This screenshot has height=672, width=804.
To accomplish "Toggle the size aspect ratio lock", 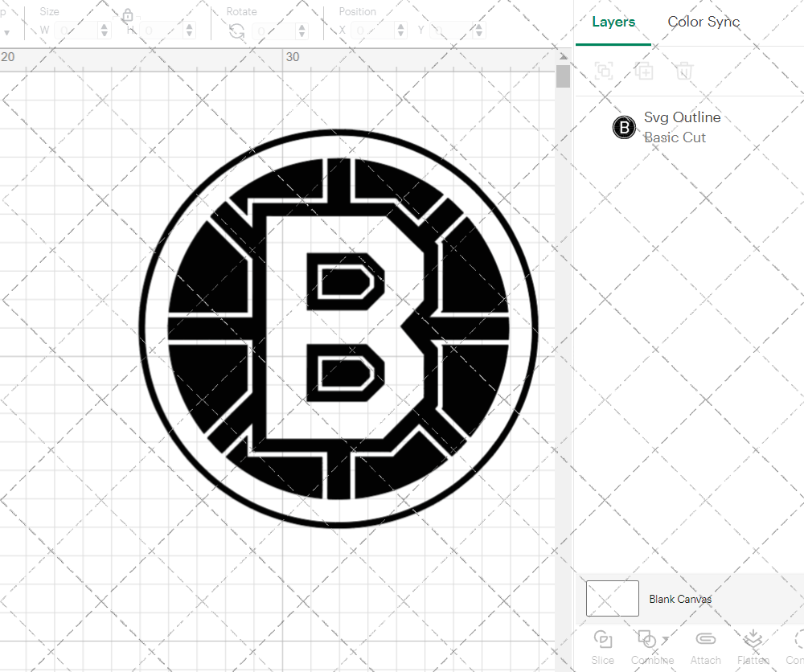I will (x=128, y=15).
